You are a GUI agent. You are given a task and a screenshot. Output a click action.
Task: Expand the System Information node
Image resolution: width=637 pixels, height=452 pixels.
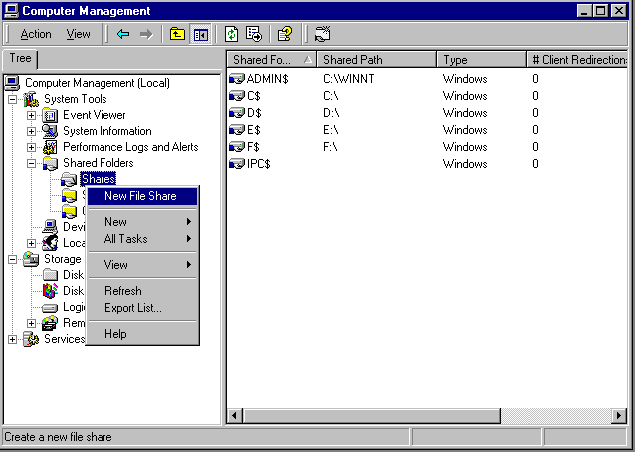31,131
